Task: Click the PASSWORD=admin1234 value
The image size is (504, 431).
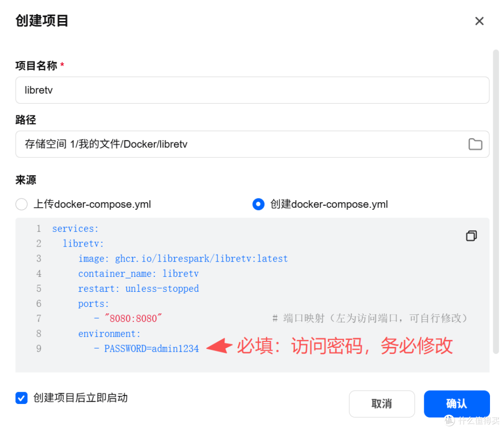Action: click(151, 349)
